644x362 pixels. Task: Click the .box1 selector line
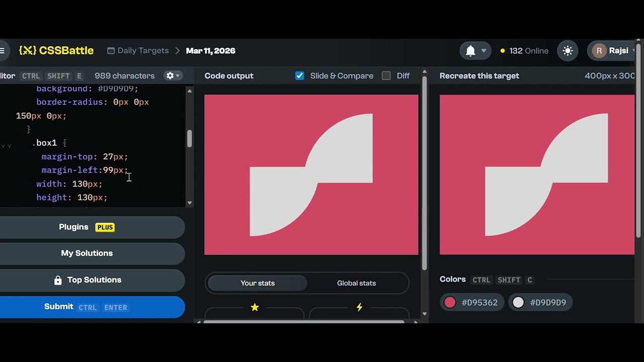[x=49, y=143]
